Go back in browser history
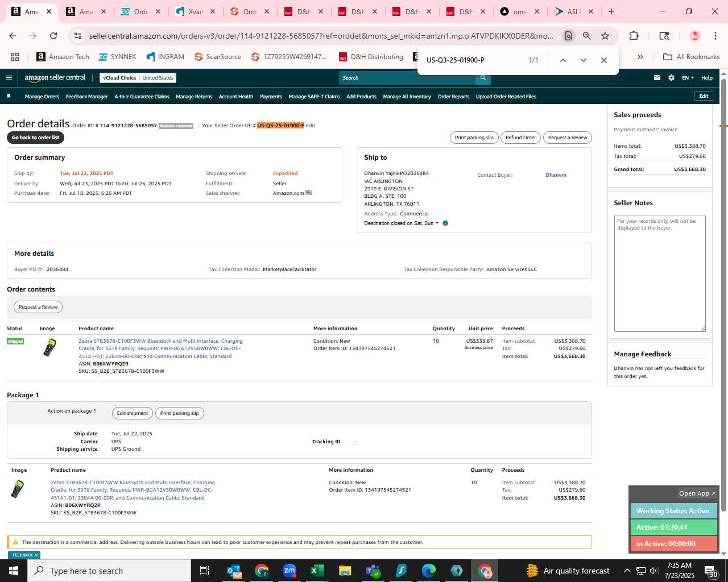This screenshot has height=582, width=728. (13, 36)
